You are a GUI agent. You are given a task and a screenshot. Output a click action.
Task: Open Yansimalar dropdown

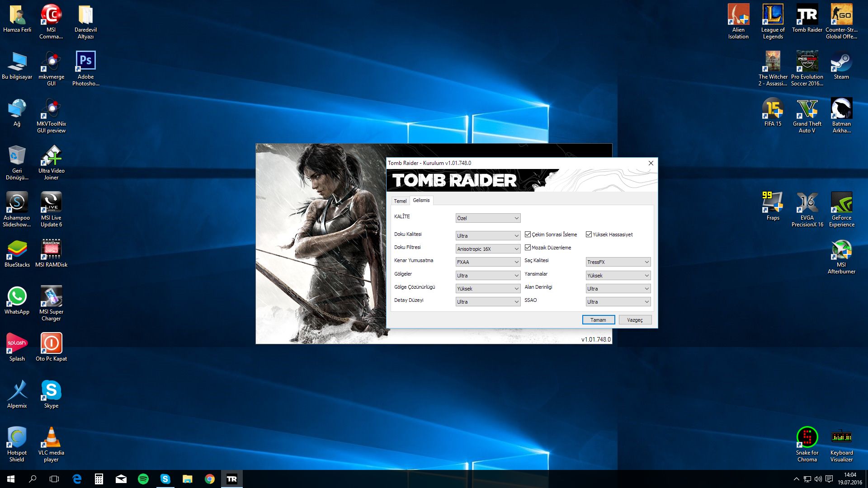[618, 276]
